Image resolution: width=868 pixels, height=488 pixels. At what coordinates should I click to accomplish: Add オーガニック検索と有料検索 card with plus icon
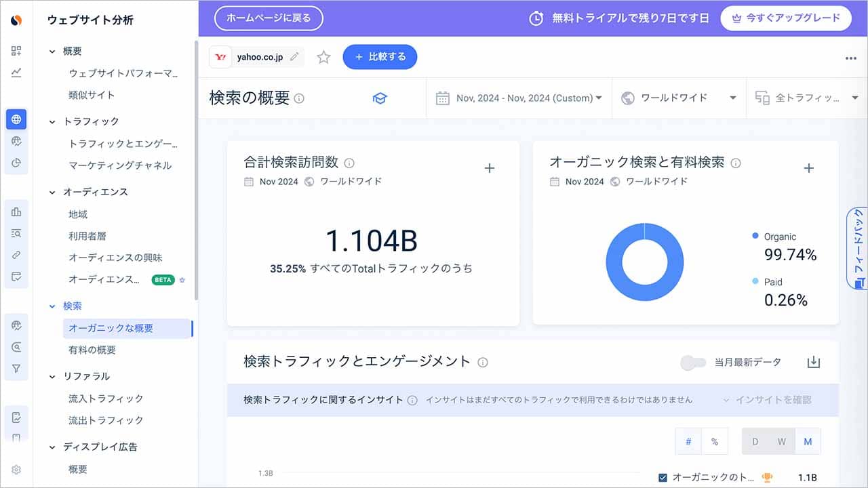click(x=808, y=168)
